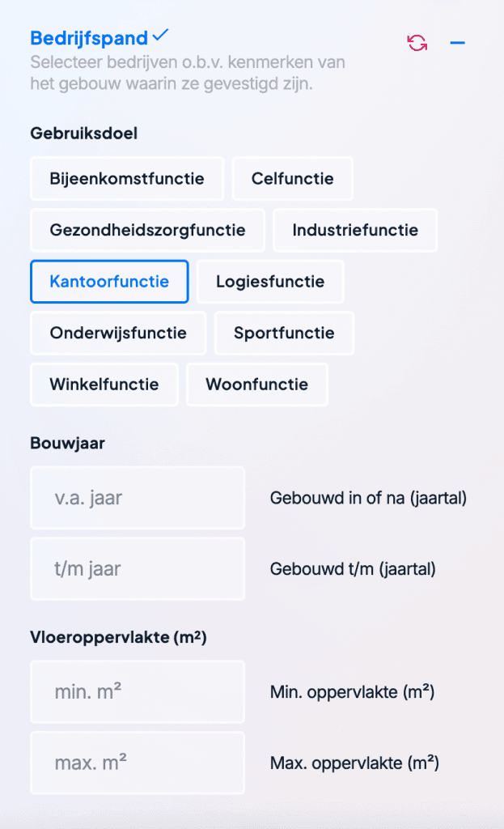Toggle the Logiesfunctie chip
The width and height of the screenshot is (504, 829).
click(x=270, y=282)
